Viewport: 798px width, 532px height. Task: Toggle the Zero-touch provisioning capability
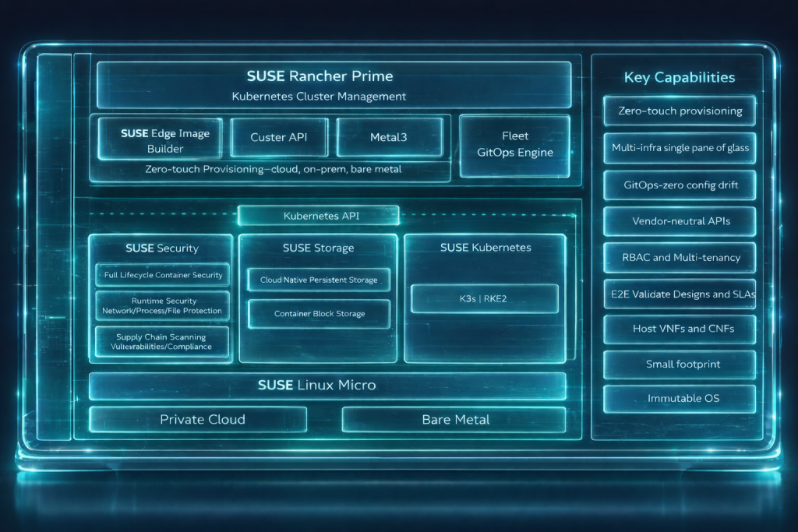click(679, 111)
